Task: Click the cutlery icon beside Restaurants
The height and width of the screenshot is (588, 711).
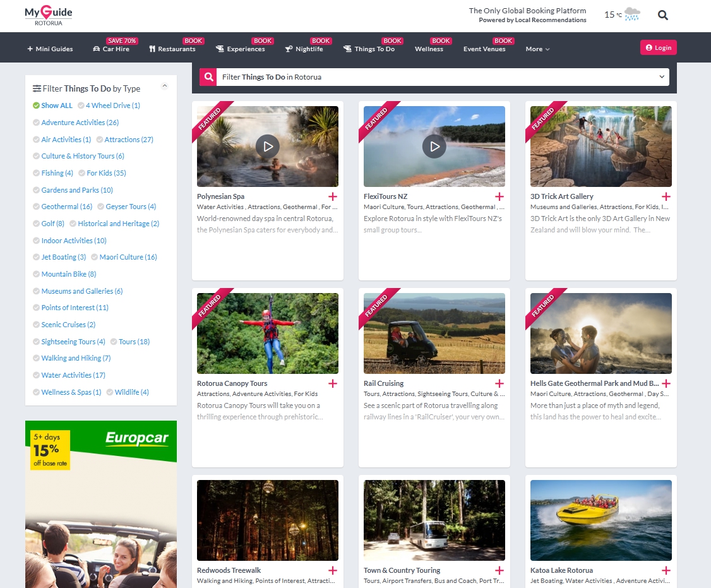Action: coord(152,49)
